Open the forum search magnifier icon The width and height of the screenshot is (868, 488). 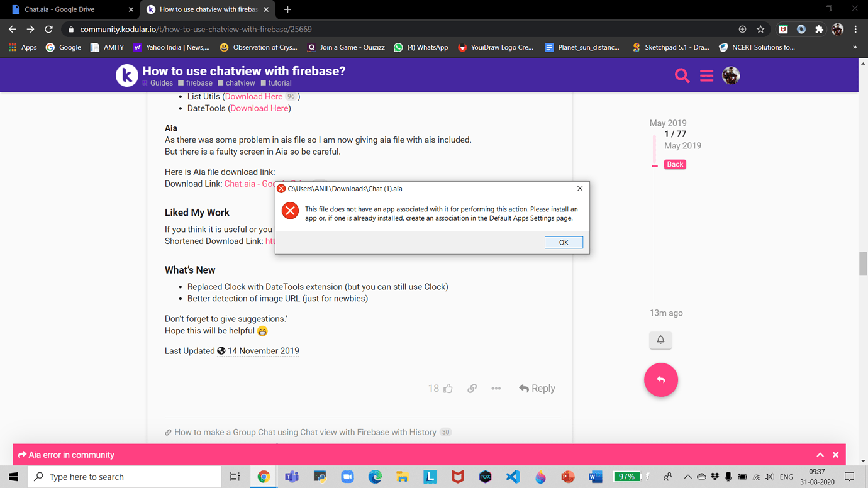[x=682, y=75]
